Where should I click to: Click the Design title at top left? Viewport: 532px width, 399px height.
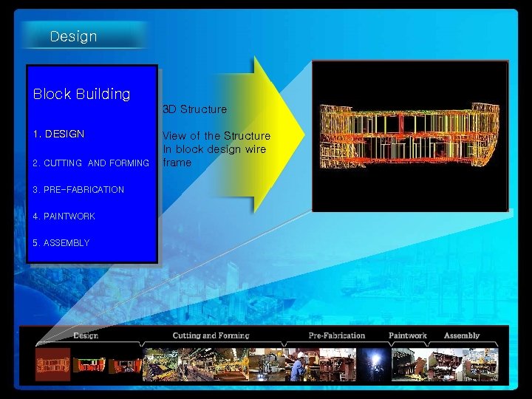[x=74, y=36]
